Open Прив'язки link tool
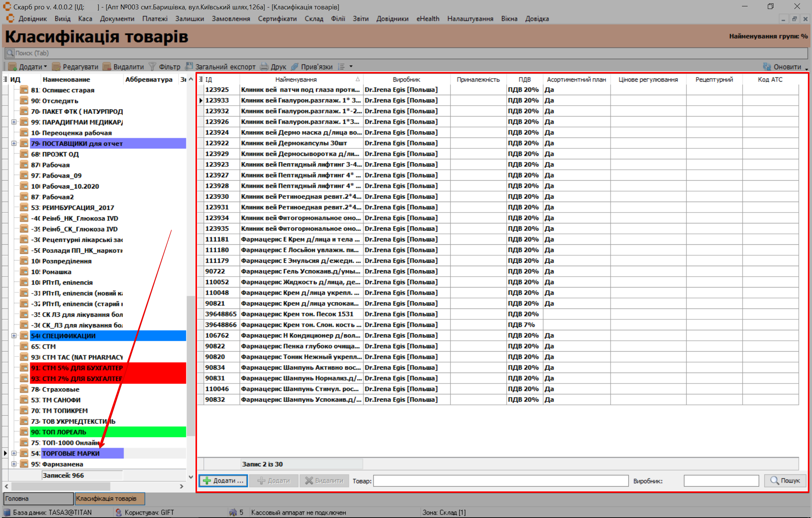This screenshot has width=812, height=518. coord(295,67)
